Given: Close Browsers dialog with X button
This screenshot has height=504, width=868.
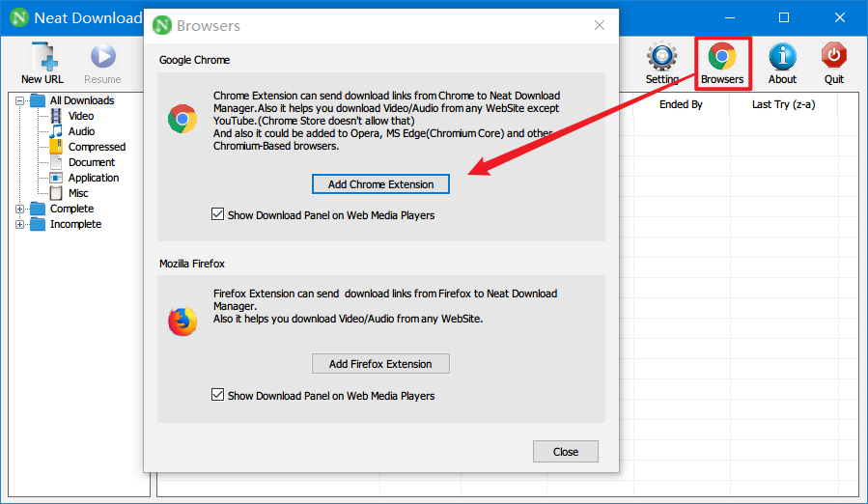Looking at the screenshot, I should [600, 25].
